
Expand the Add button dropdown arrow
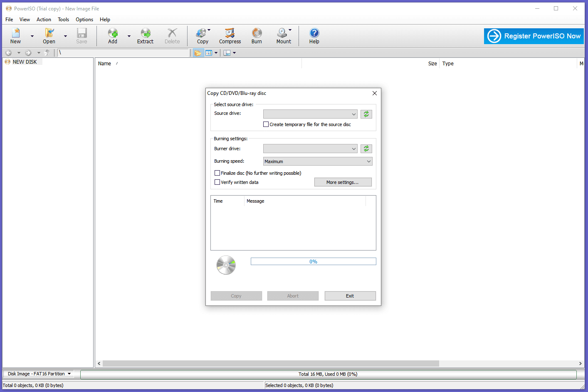[x=129, y=36]
